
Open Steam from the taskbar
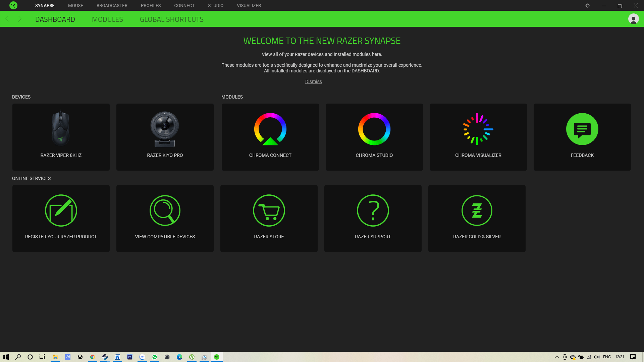coord(105,357)
